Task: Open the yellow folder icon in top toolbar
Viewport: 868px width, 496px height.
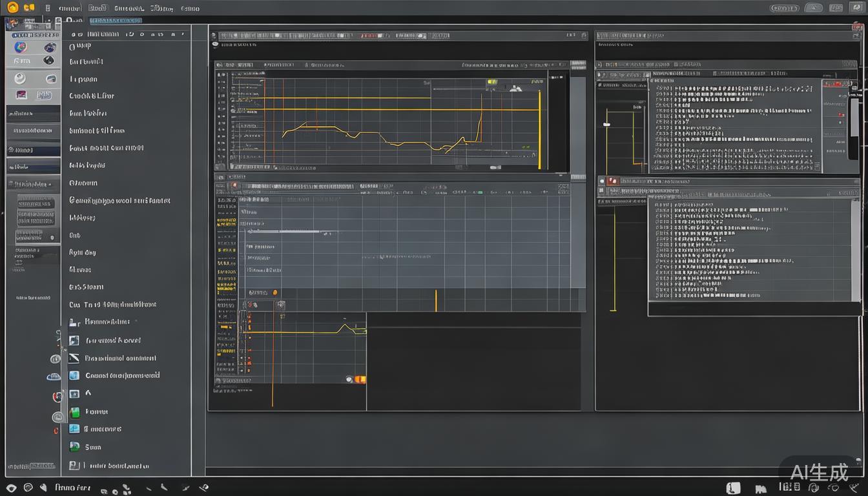Action: [x=28, y=8]
